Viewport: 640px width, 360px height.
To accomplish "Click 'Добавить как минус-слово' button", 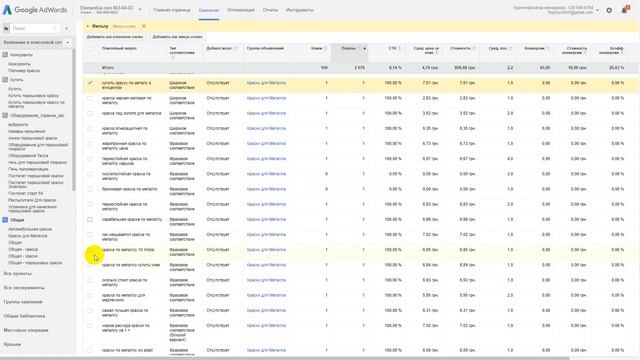I will pyautogui.click(x=177, y=37).
